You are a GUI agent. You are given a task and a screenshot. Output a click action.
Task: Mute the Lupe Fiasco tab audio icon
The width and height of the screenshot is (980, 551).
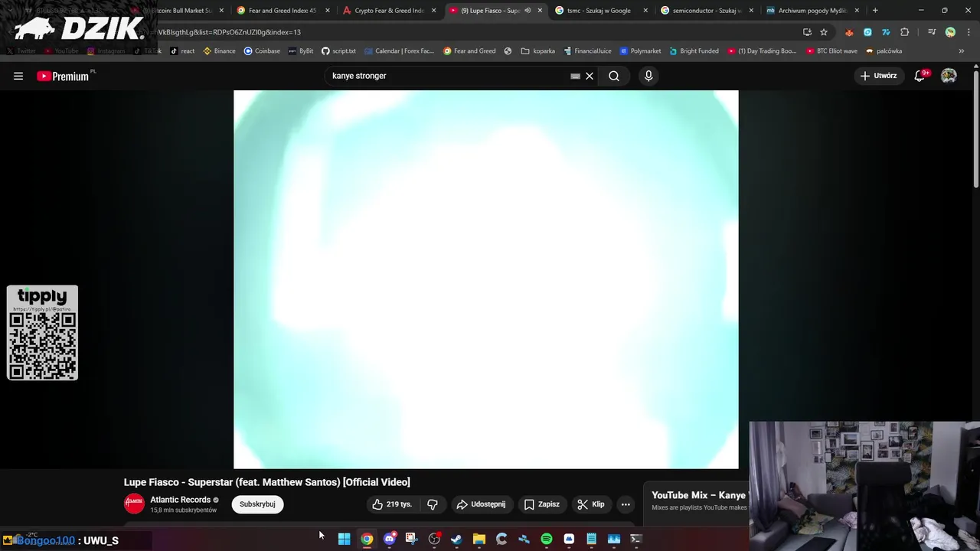528,11
